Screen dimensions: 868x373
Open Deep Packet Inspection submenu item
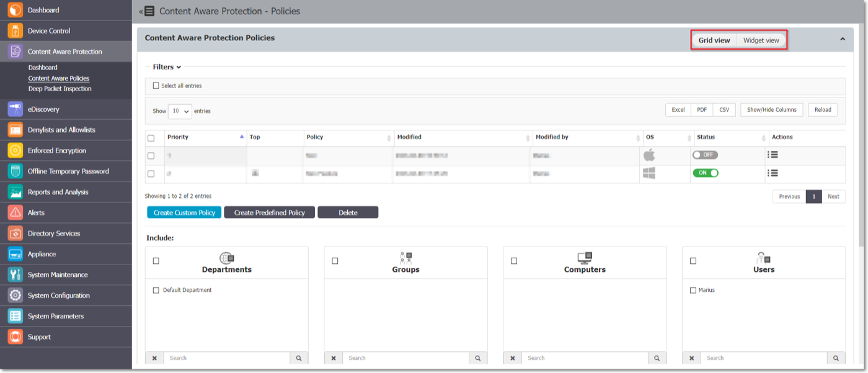click(60, 89)
